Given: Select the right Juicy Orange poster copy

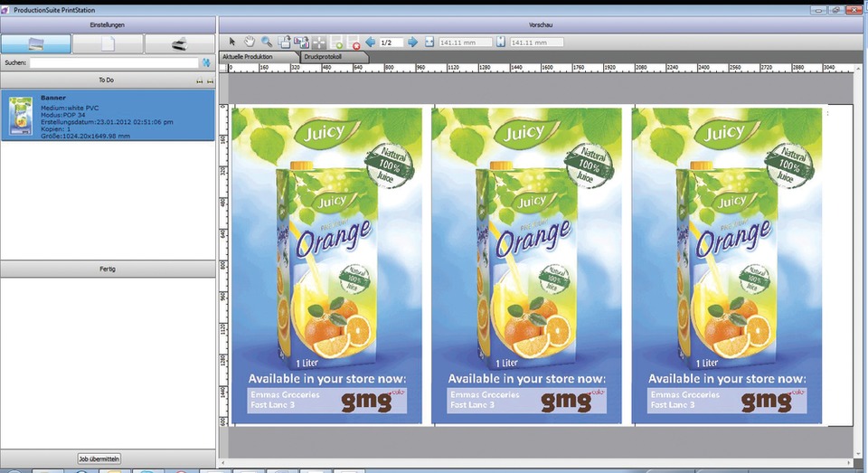Looking at the screenshot, I should click(726, 266).
